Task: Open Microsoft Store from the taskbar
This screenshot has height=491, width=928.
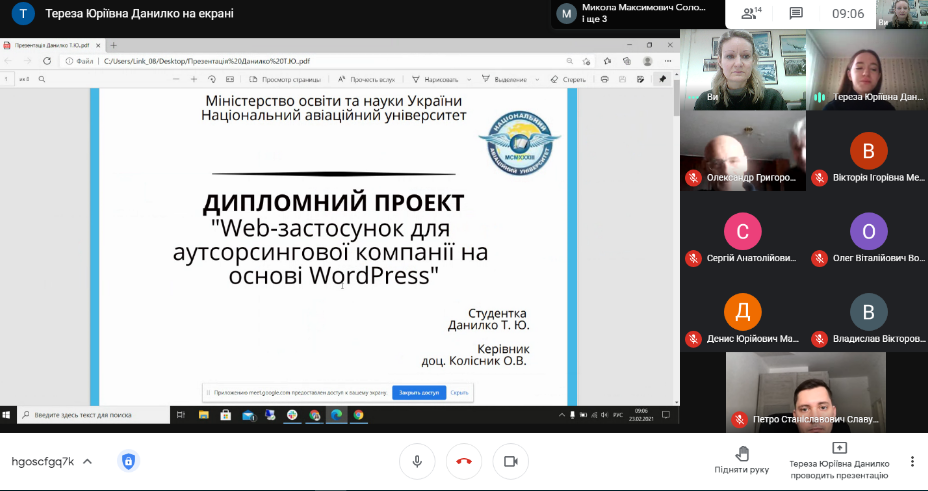Action: 225,415
